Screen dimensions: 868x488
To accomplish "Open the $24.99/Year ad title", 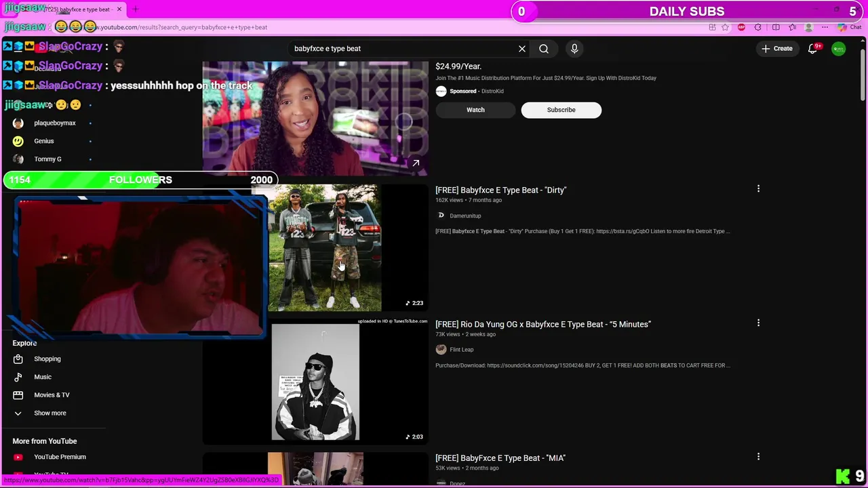I will tap(458, 66).
